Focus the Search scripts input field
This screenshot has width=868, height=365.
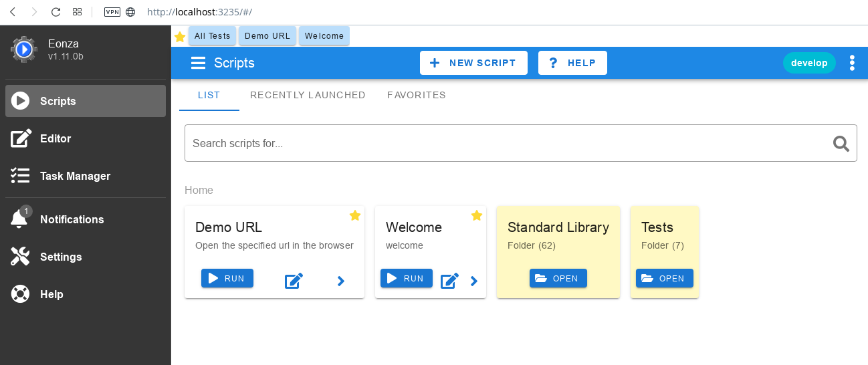(x=508, y=143)
